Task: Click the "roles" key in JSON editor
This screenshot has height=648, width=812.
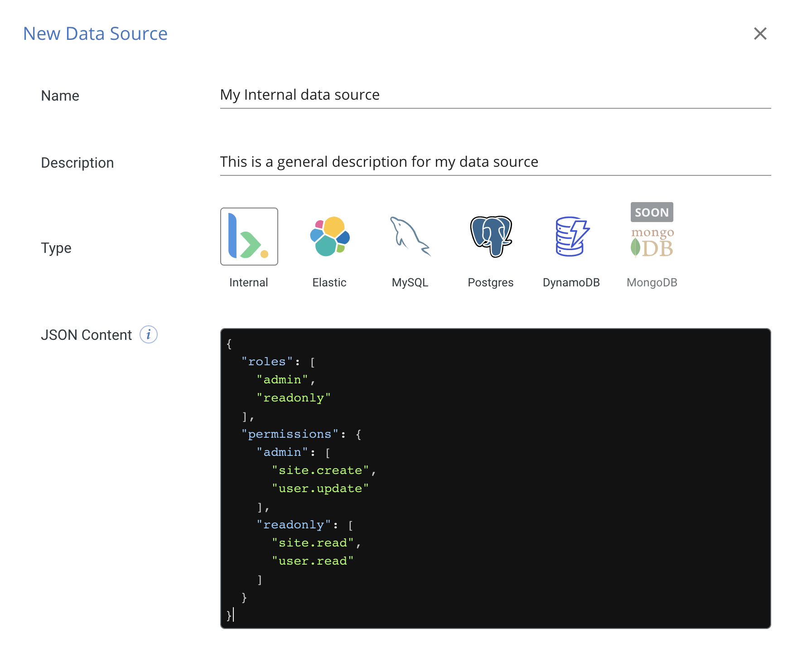Action: 267,362
